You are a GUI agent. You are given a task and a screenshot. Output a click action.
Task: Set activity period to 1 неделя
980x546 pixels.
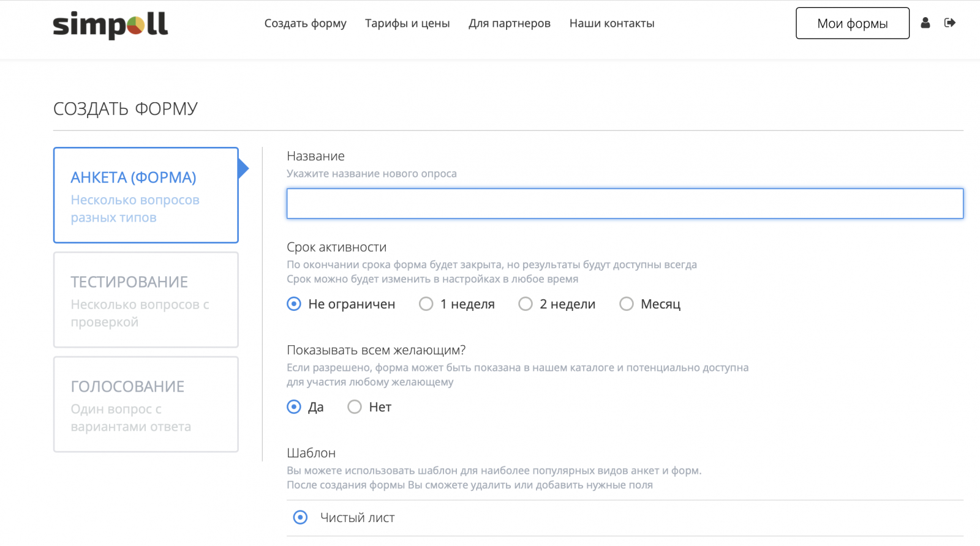(426, 304)
